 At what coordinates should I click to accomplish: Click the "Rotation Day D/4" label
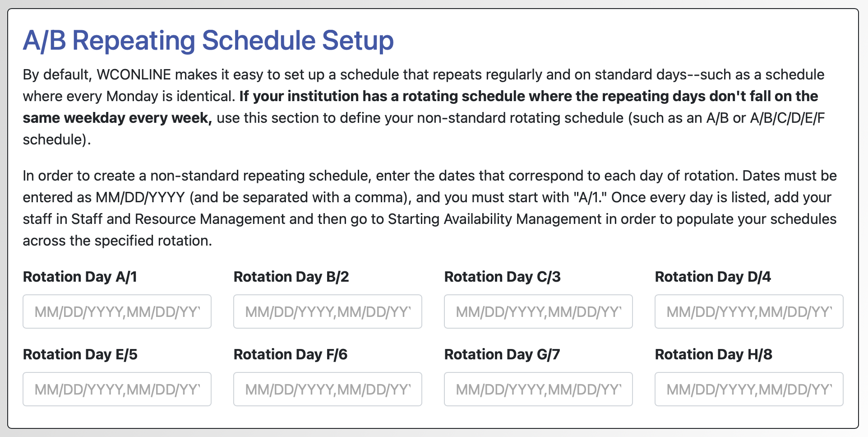pos(713,277)
